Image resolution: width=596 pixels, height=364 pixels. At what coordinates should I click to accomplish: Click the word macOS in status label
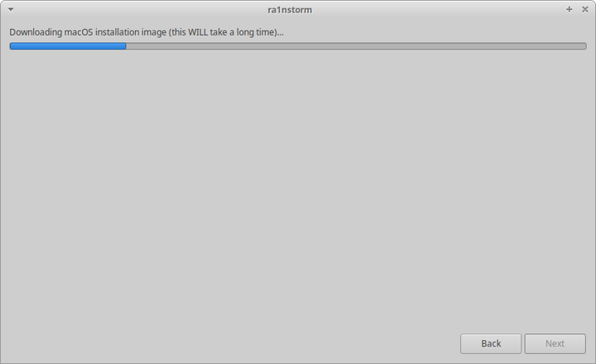coord(79,32)
